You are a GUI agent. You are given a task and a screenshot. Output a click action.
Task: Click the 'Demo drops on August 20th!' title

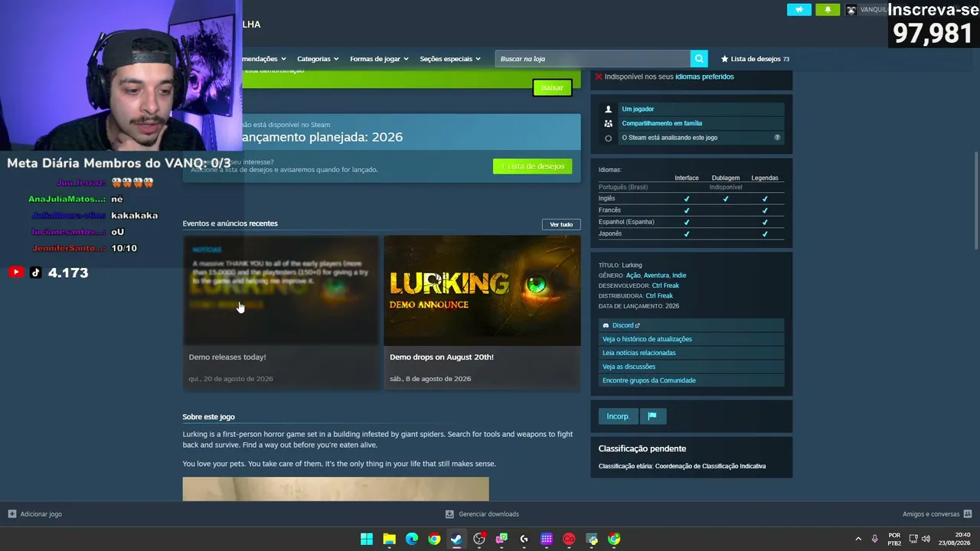[x=442, y=357]
